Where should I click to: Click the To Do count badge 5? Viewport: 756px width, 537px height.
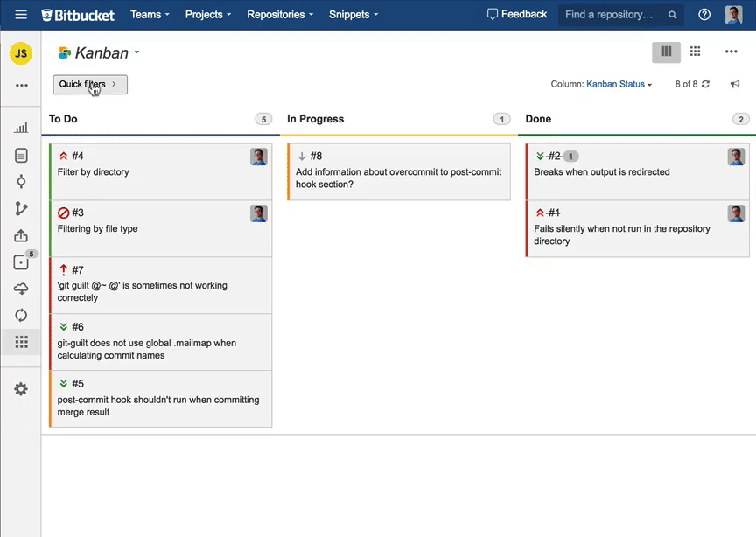[263, 119]
